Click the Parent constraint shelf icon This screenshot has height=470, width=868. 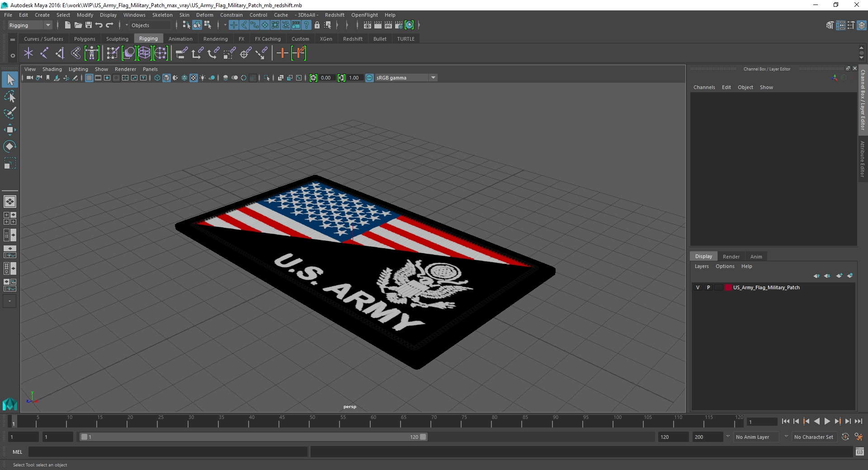click(x=181, y=53)
